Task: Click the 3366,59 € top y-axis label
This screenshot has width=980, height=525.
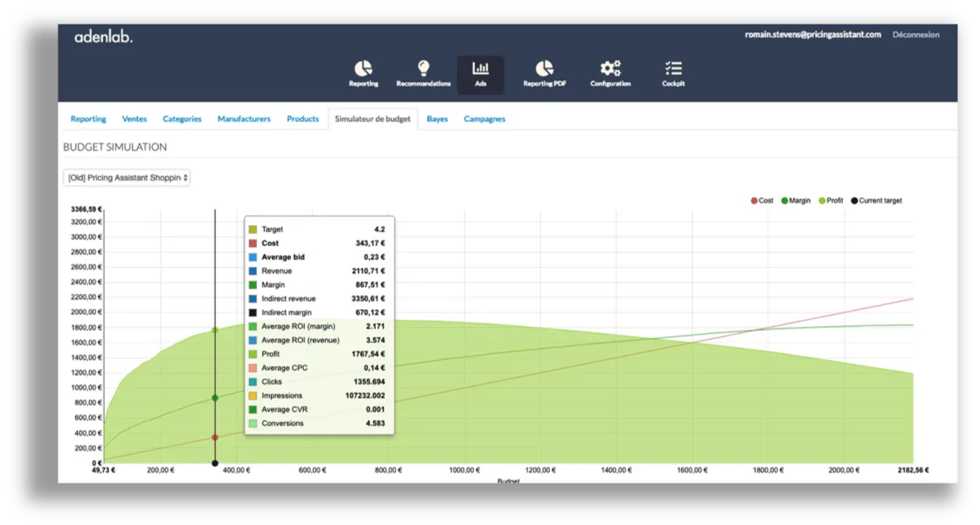Action: pyautogui.click(x=85, y=209)
